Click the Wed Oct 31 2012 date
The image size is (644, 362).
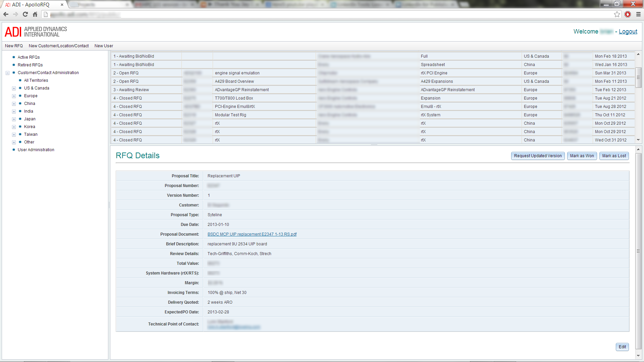pos(610,140)
